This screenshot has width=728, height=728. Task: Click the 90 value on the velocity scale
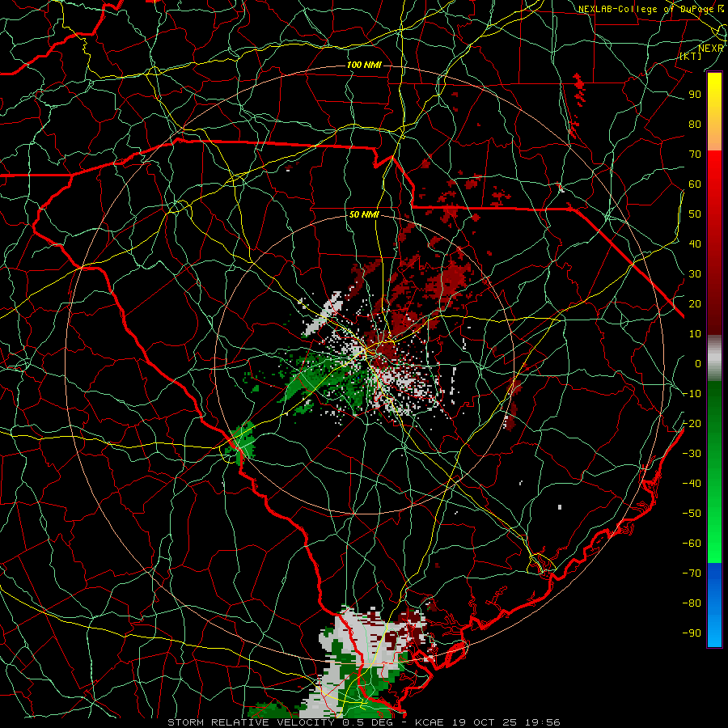pos(695,95)
